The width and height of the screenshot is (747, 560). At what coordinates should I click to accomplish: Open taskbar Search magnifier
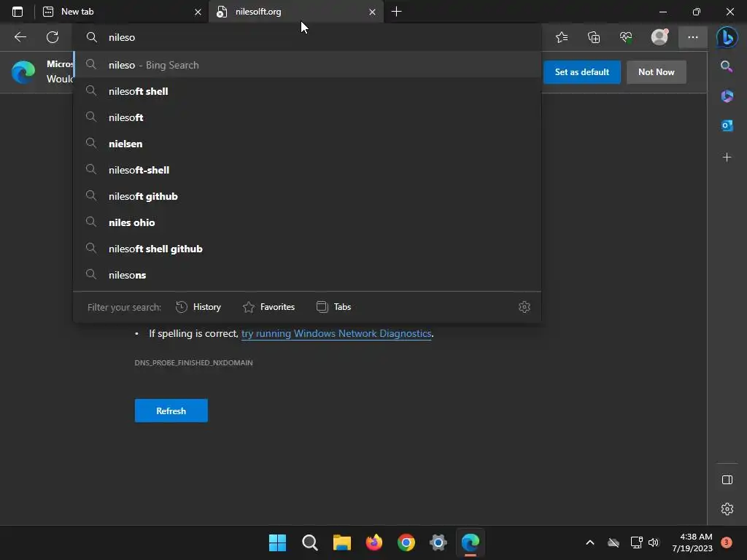click(x=309, y=542)
